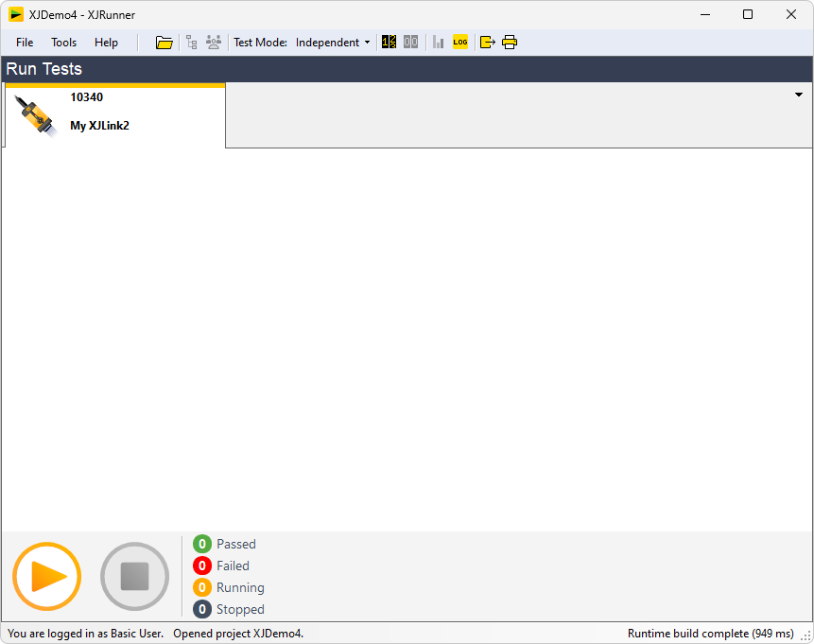The height and width of the screenshot is (644, 814).
Task: Click the serial number counter icon
Action: click(x=389, y=43)
